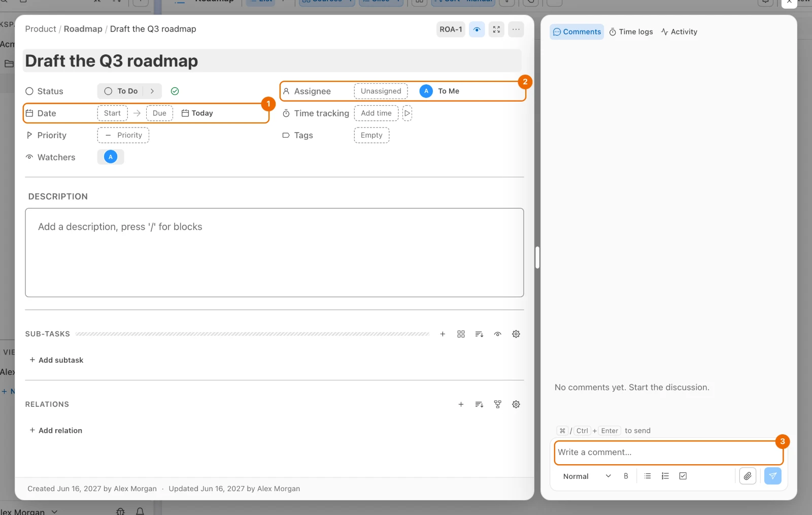Click into the description editor box
812x515 pixels.
275,252
